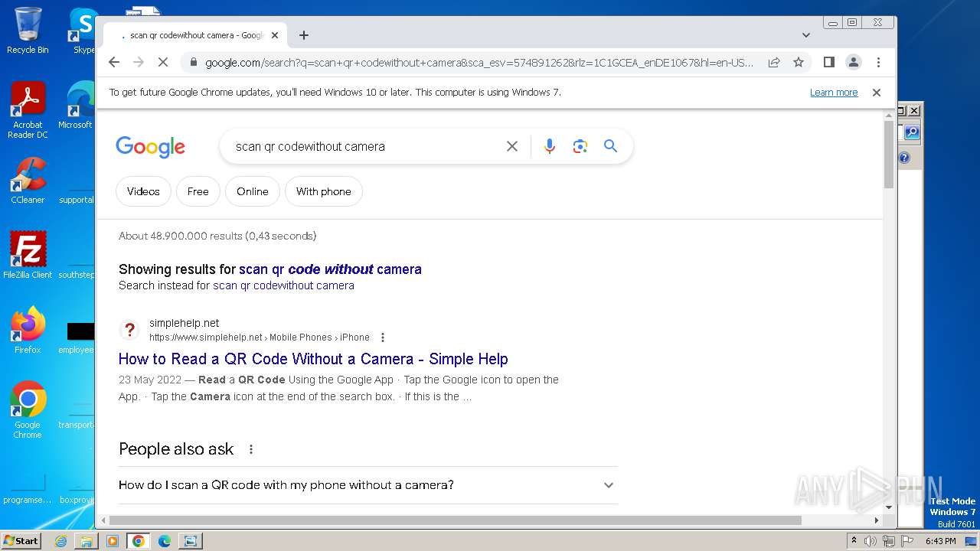This screenshot has width=980, height=551.
Task: Show hidden system tray icons
Action: tap(854, 541)
